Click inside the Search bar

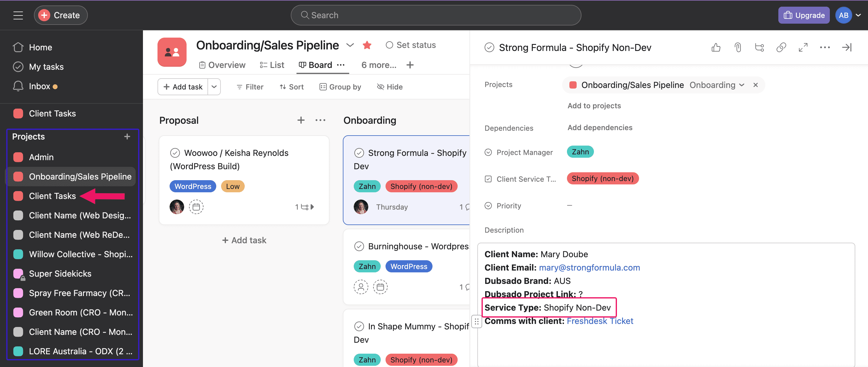435,15
